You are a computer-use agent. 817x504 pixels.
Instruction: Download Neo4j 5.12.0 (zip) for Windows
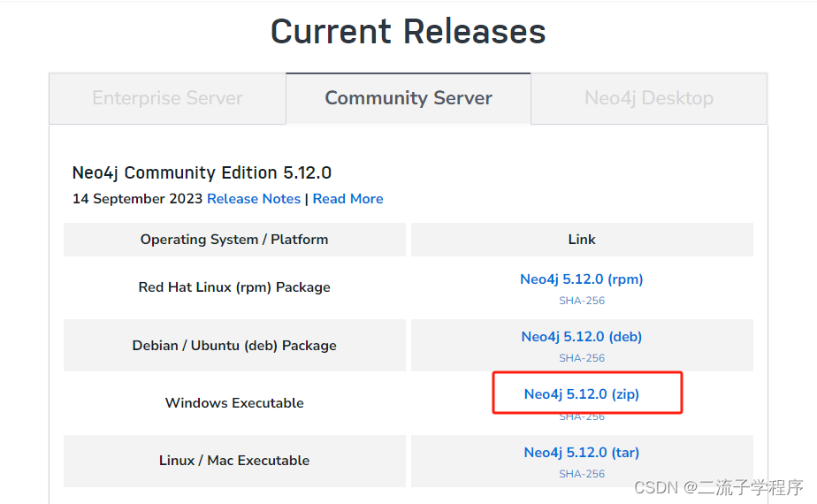pyautogui.click(x=582, y=394)
